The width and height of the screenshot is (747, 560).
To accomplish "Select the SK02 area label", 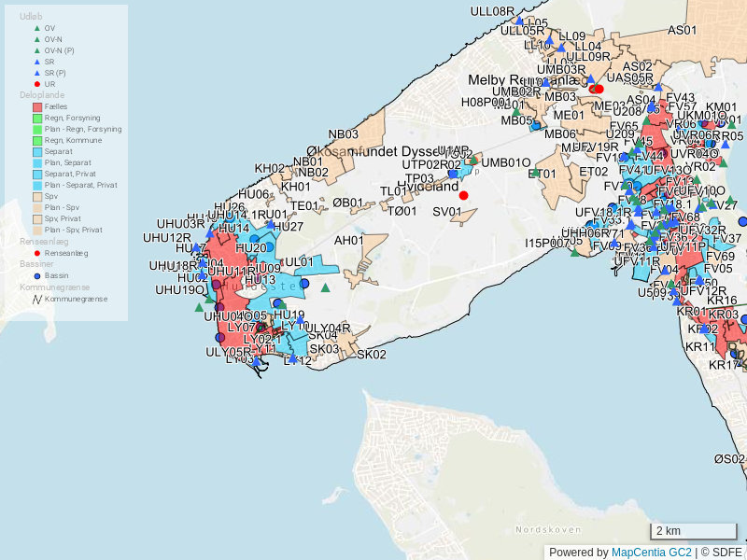I will point(372,355).
